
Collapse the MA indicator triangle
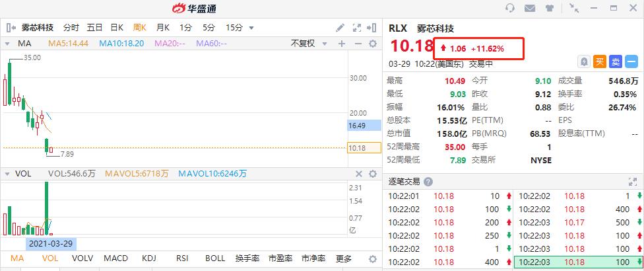click(7, 44)
